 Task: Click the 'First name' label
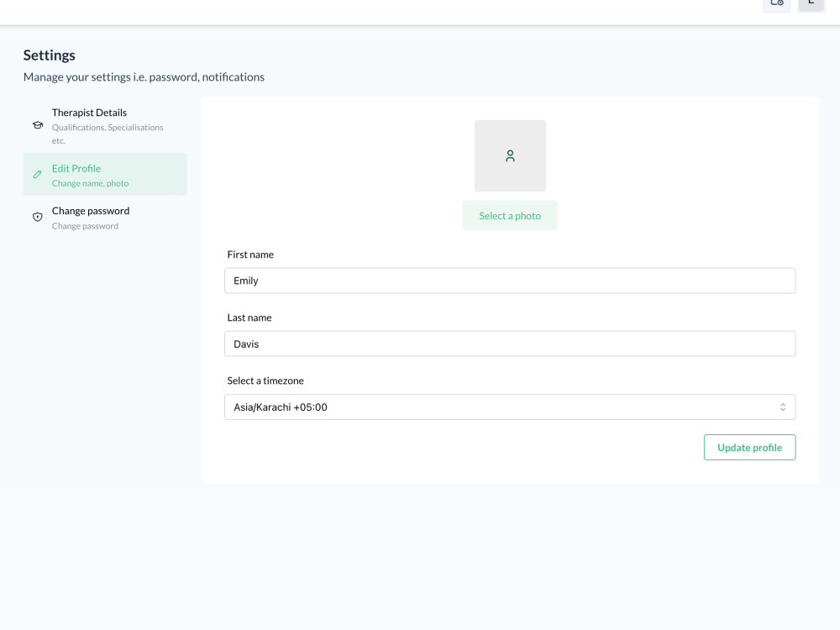coord(250,255)
